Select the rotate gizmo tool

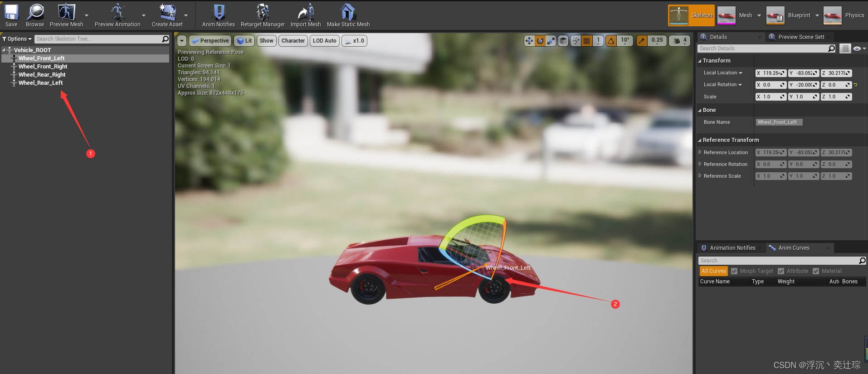540,41
